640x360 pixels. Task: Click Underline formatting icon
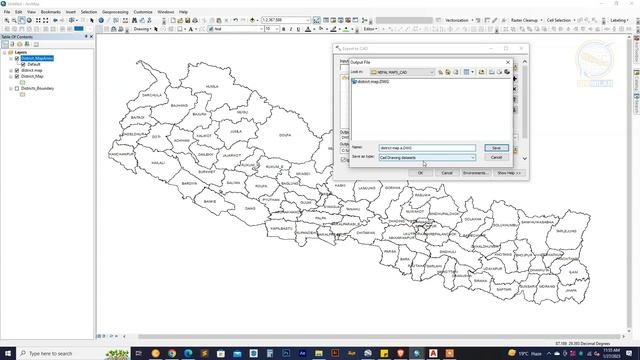click(x=298, y=29)
